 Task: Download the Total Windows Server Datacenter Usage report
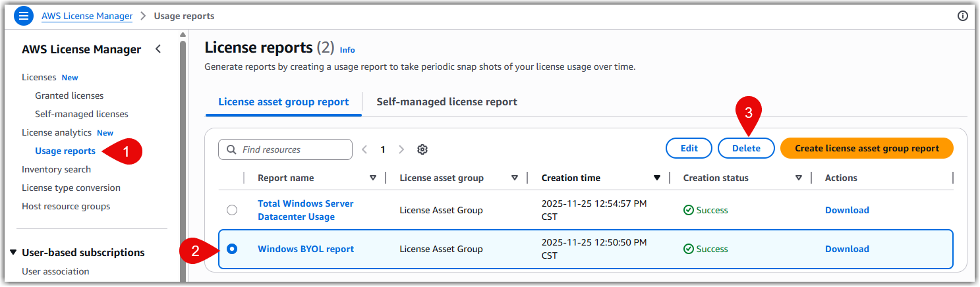tap(847, 210)
